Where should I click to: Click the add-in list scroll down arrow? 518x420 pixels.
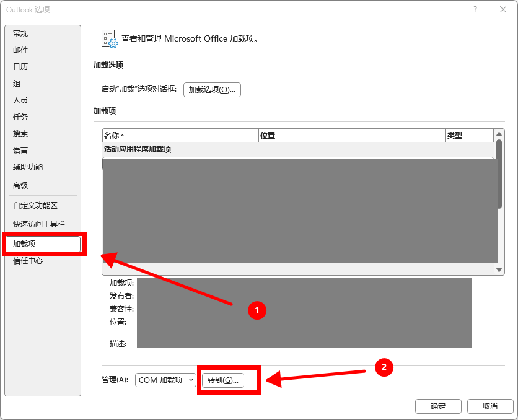pyautogui.click(x=499, y=270)
